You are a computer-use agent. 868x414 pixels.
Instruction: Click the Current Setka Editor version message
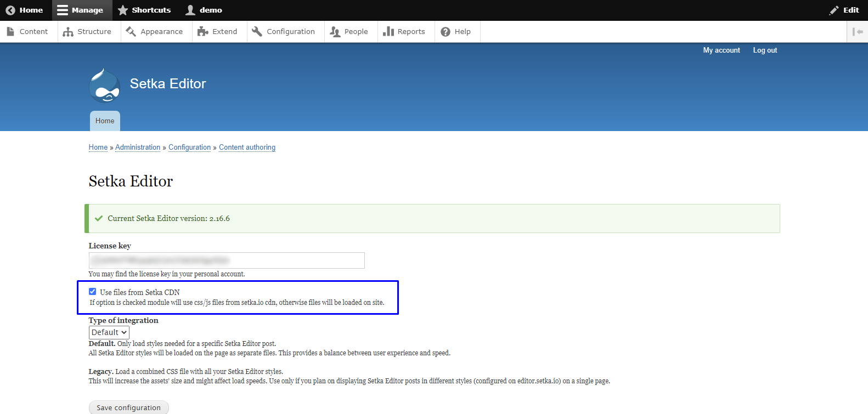click(x=169, y=218)
